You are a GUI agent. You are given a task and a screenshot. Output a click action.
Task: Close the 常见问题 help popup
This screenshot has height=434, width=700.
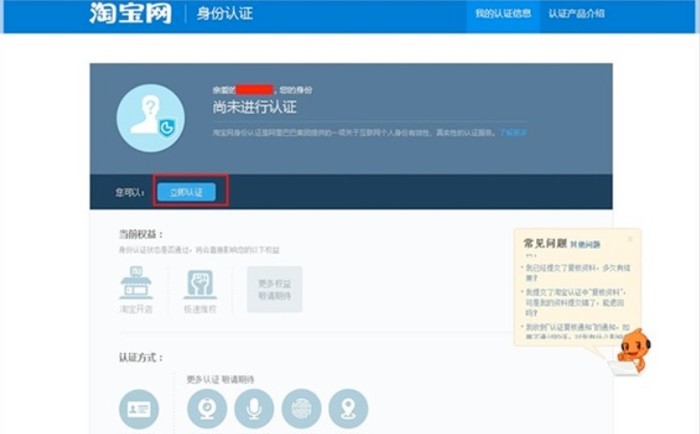pos(630,239)
